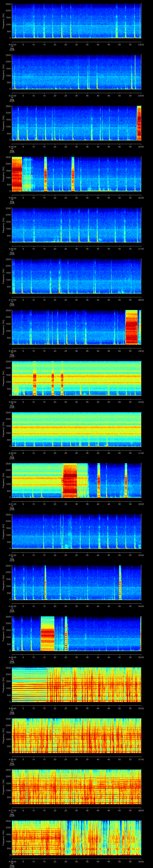Click the large red burst in the 4:31:00 spectrogram
This screenshot has width=153, height=868.
tap(70, 481)
